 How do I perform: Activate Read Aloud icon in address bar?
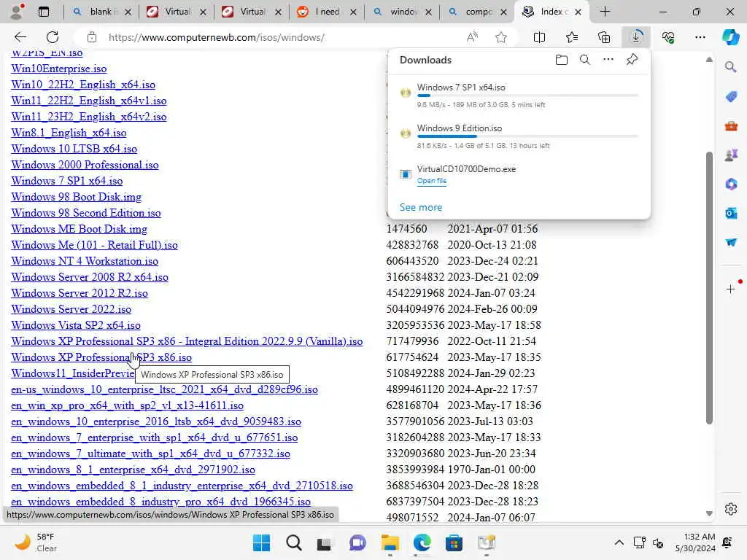pyautogui.click(x=472, y=37)
